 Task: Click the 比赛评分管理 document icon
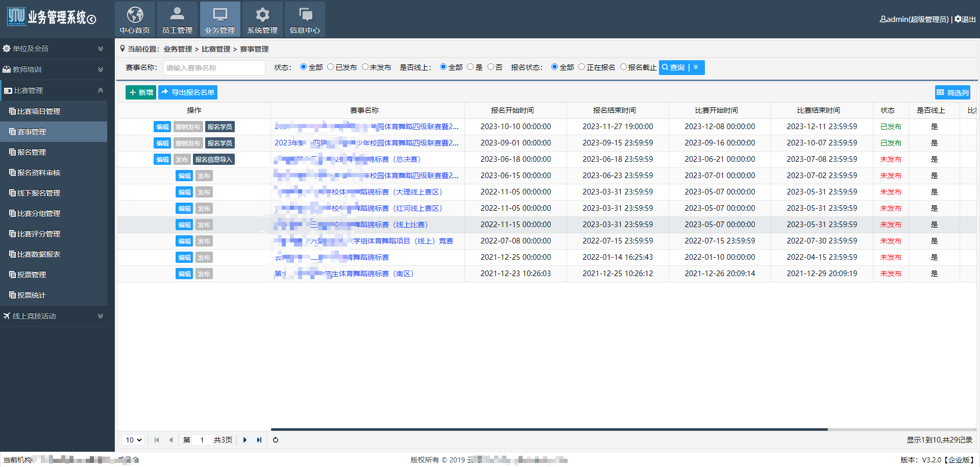[x=12, y=234]
